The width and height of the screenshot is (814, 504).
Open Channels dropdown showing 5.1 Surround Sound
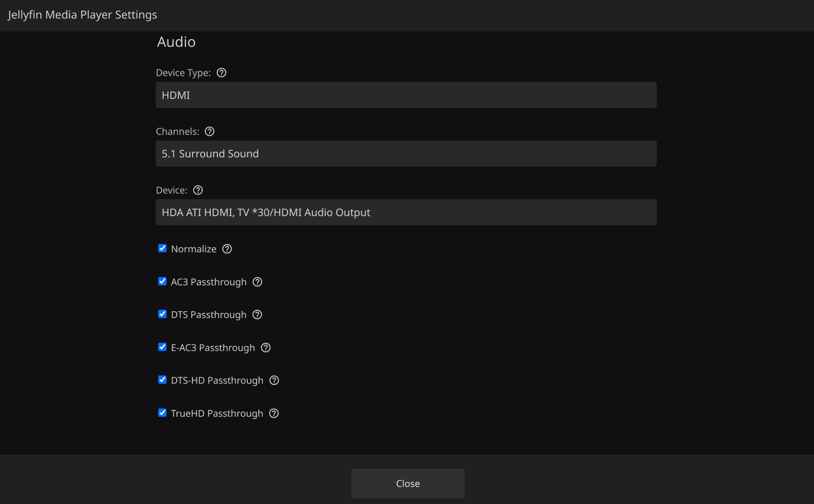point(406,154)
